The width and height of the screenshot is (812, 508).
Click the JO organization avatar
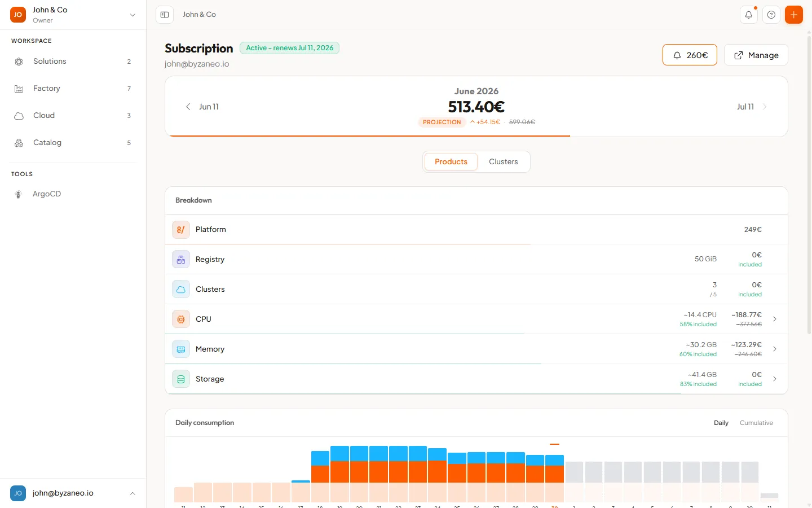pos(18,15)
